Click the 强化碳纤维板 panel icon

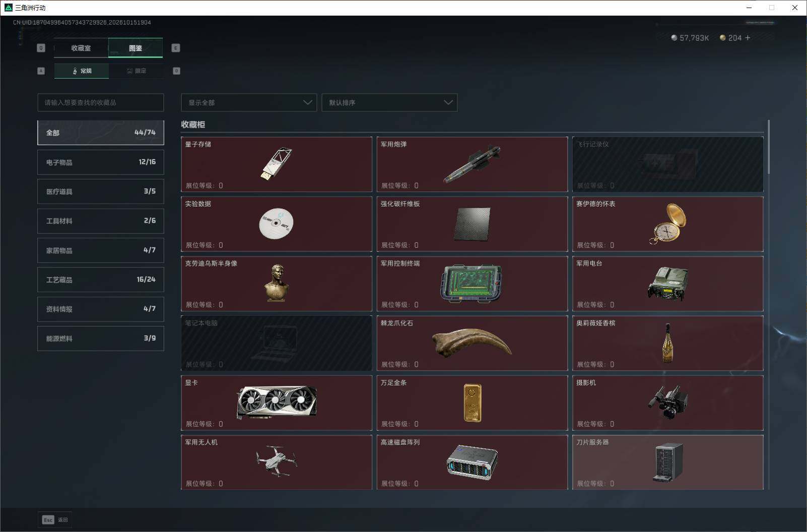click(x=472, y=224)
